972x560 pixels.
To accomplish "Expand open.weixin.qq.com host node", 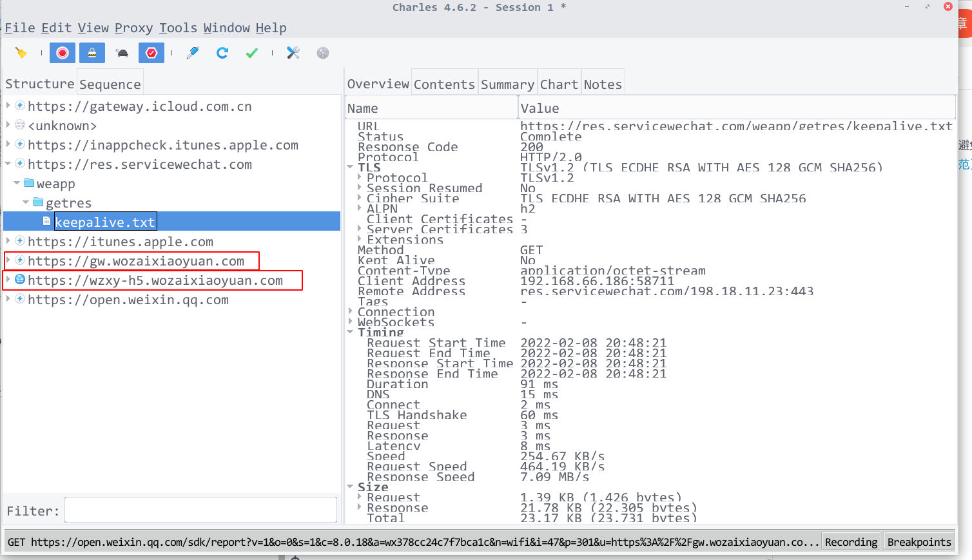I will pos(8,299).
